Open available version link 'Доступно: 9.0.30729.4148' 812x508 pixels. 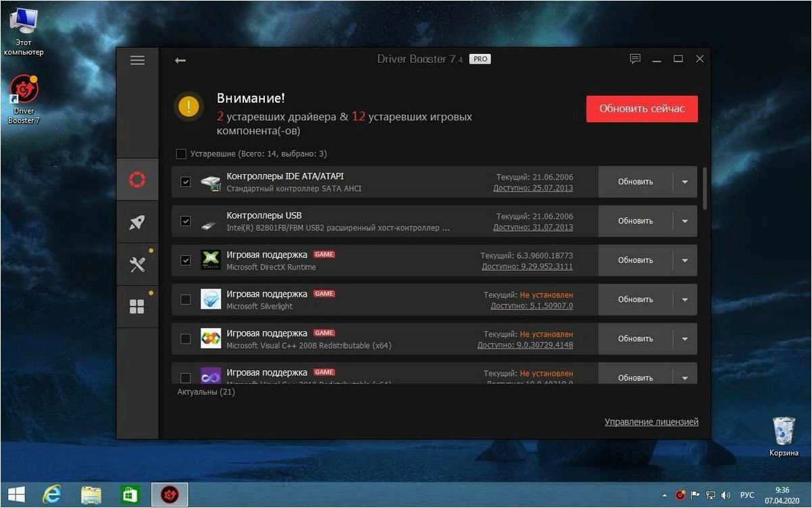[526, 345]
